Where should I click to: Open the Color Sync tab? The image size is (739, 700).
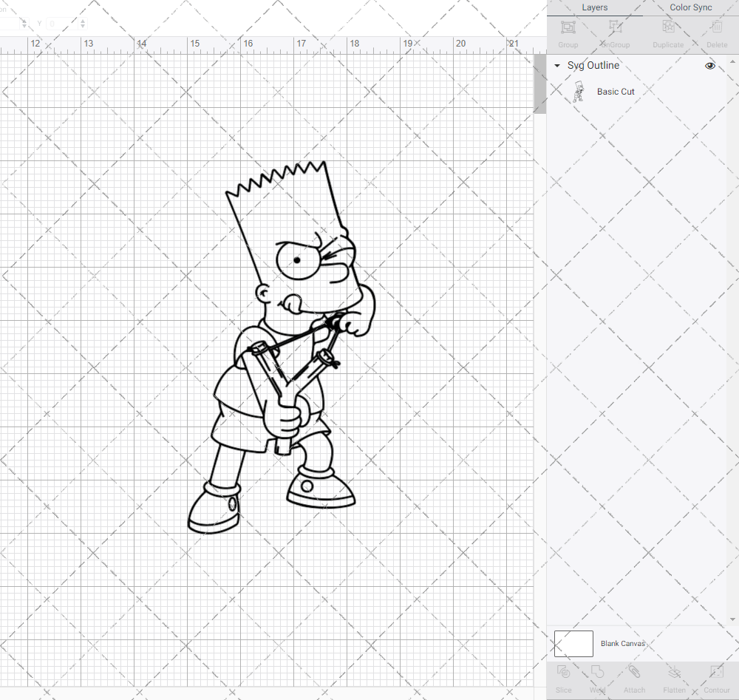tap(690, 7)
